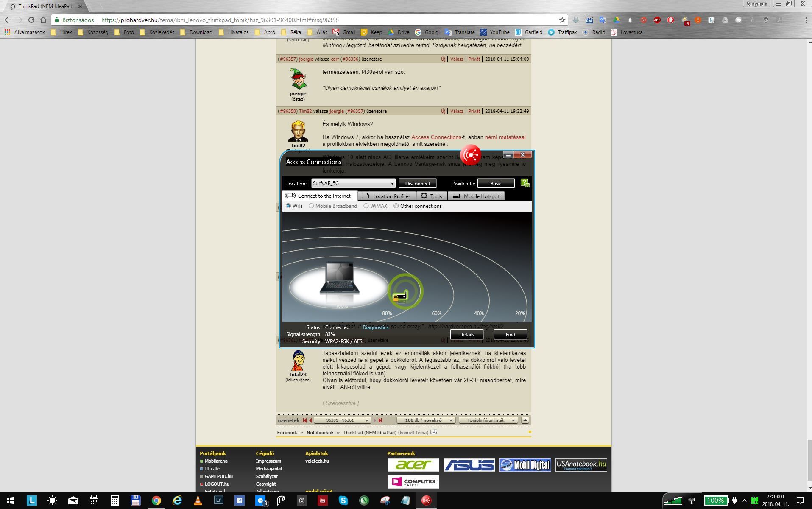Open Chrome's three-dot menu
The width and height of the screenshot is (812, 509).
pos(806,20)
